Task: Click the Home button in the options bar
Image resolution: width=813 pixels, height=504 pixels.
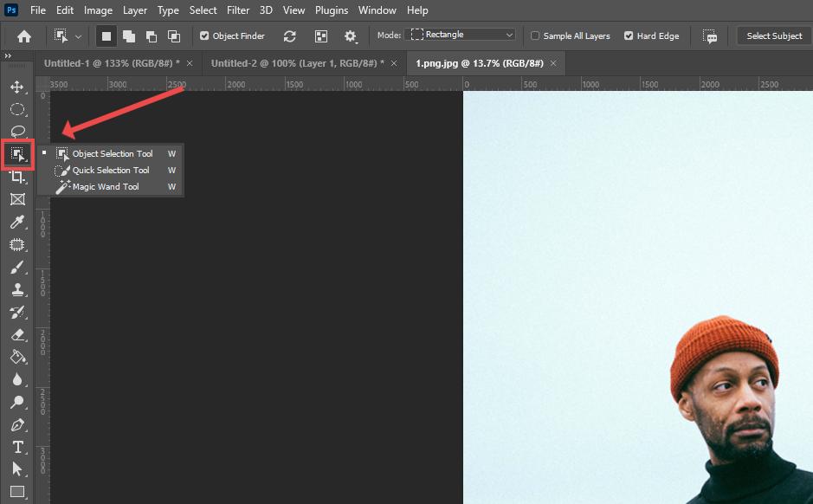Action: [23, 36]
